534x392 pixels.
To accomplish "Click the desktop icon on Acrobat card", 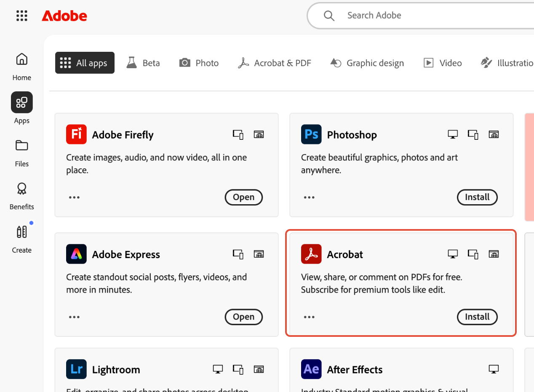I will [x=453, y=254].
